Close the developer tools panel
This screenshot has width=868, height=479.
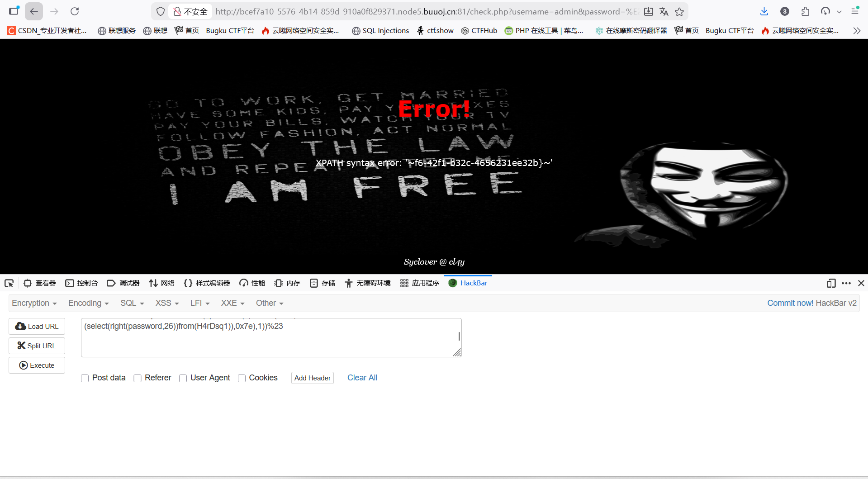[x=861, y=283]
